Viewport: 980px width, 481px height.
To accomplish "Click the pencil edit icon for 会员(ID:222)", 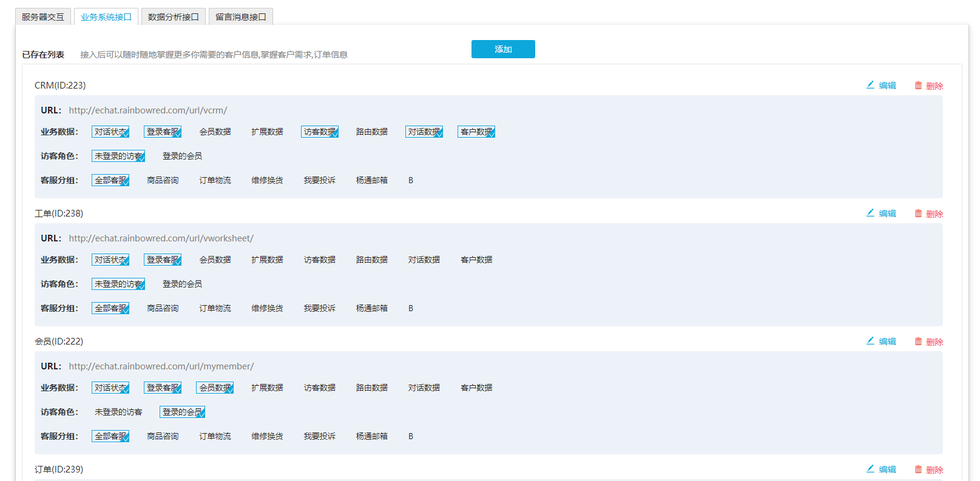I will 870,341.
